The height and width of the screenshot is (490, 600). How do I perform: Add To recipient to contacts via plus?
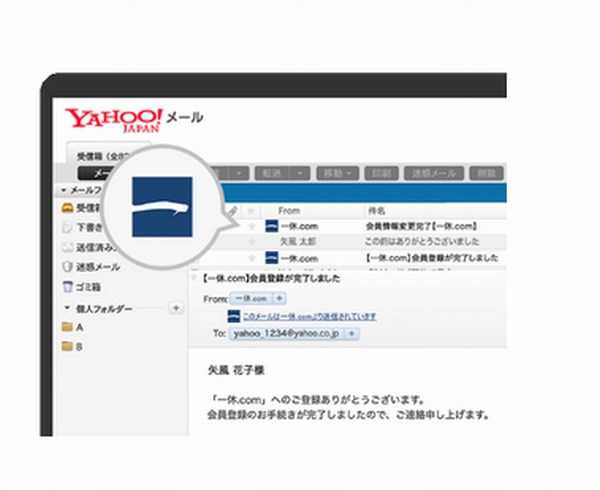351,334
